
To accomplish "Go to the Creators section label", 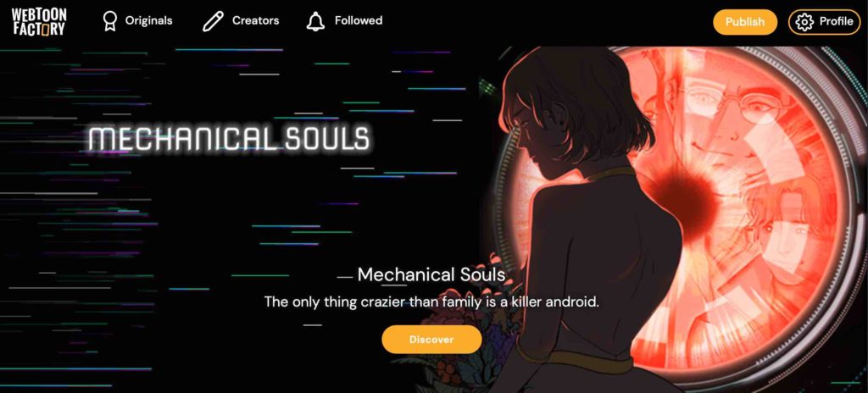I will tap(255, 20).
